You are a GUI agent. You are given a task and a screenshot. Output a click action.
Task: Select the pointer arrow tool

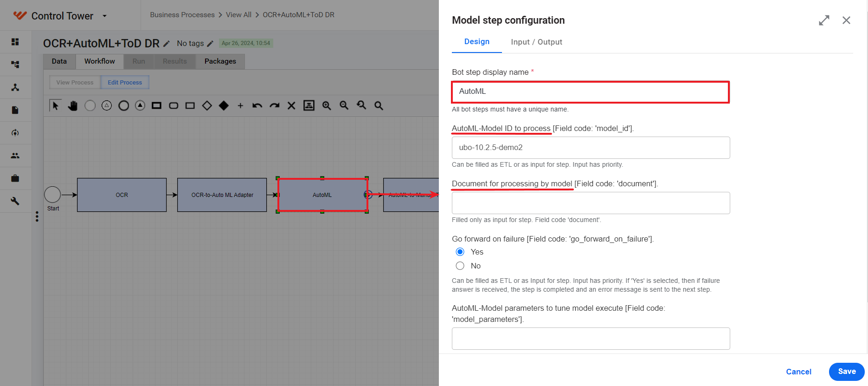point(56,105)
